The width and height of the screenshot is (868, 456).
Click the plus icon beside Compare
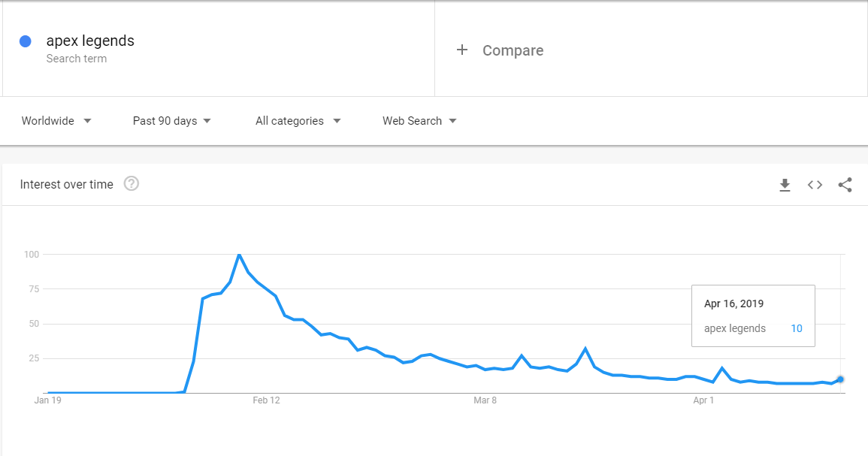point(462,50)
